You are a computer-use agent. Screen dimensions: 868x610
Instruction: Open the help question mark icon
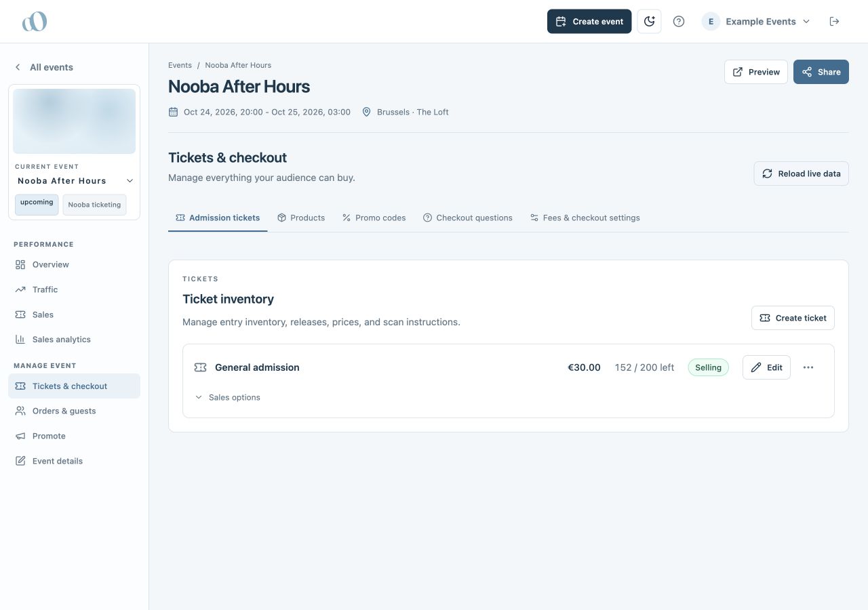click(x=679, y=22)
